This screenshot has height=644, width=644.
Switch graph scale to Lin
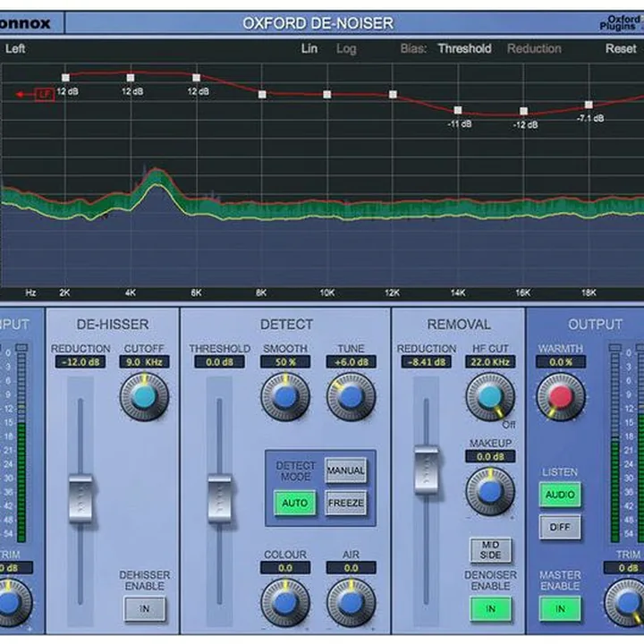click(x=309, y=48)
